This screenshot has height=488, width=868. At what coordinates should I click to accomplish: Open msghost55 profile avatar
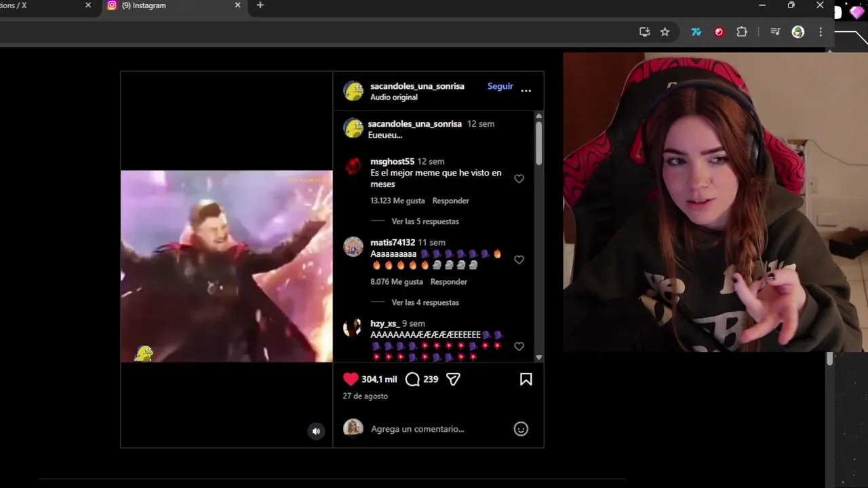[353, 166]
